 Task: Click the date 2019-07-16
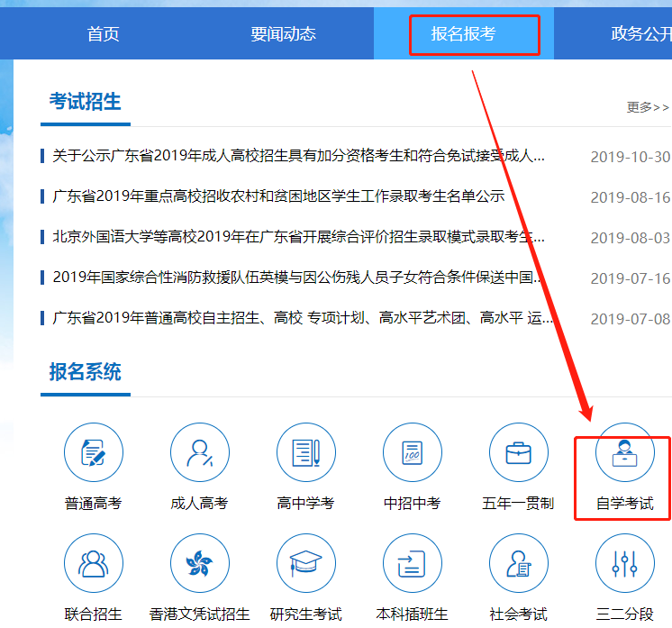(x=631, y=278)
